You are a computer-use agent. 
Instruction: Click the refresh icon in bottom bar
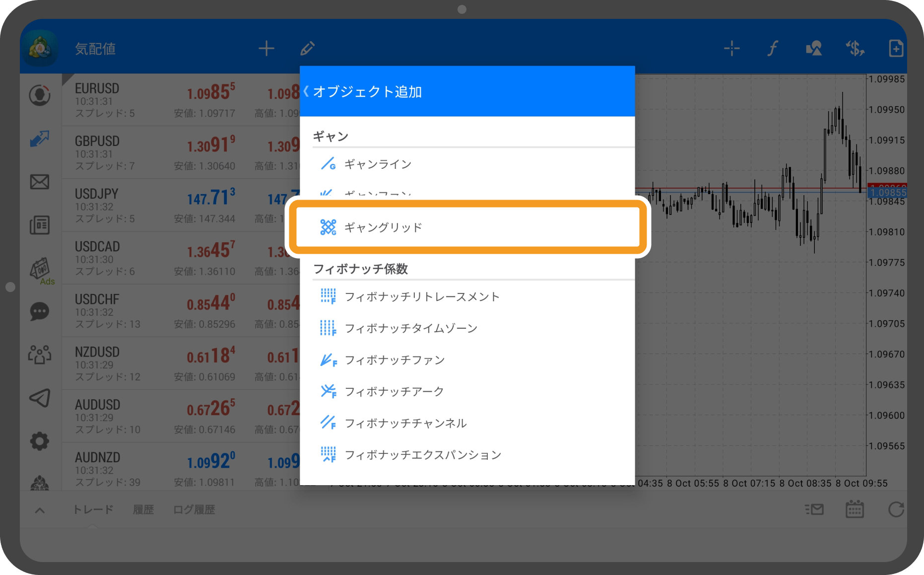(896, 509)
